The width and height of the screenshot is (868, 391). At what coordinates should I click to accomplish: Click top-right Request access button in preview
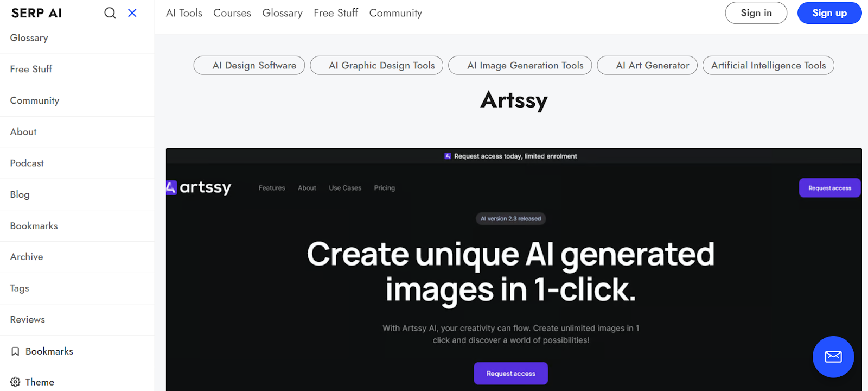point(829,188)
